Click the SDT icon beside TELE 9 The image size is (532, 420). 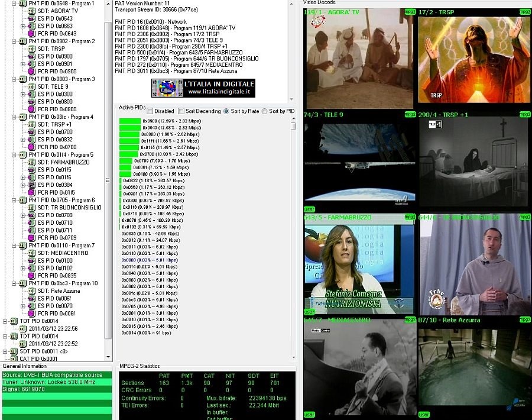(31, 86)
